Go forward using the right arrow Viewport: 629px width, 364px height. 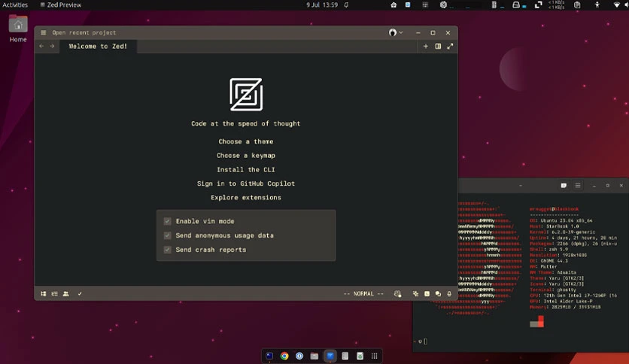point(52,46)
